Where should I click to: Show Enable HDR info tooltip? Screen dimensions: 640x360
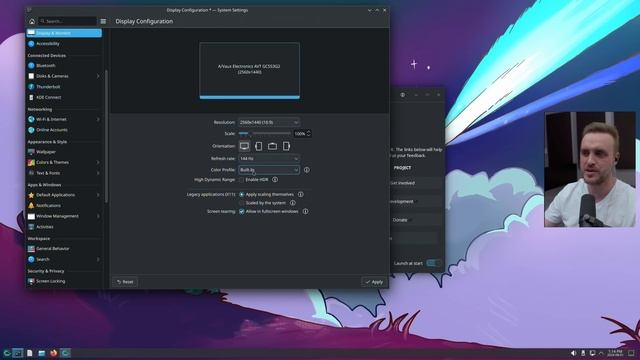tap(275, 180)
